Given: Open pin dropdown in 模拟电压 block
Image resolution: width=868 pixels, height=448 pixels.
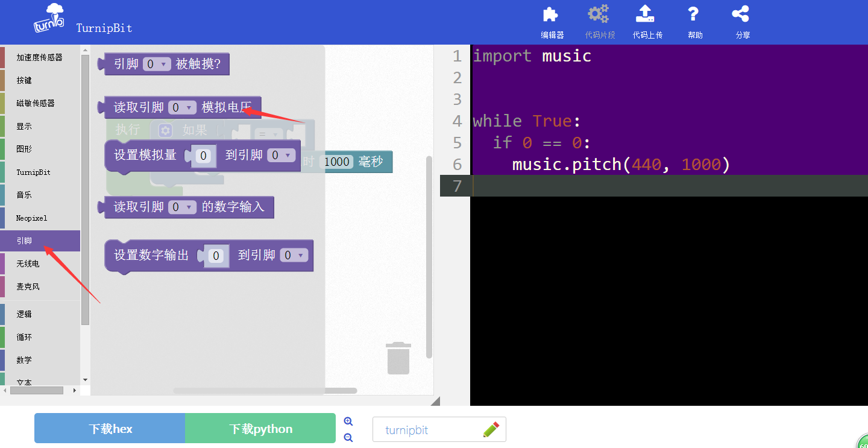Looking at the screenshot, I should coord(183,107).
